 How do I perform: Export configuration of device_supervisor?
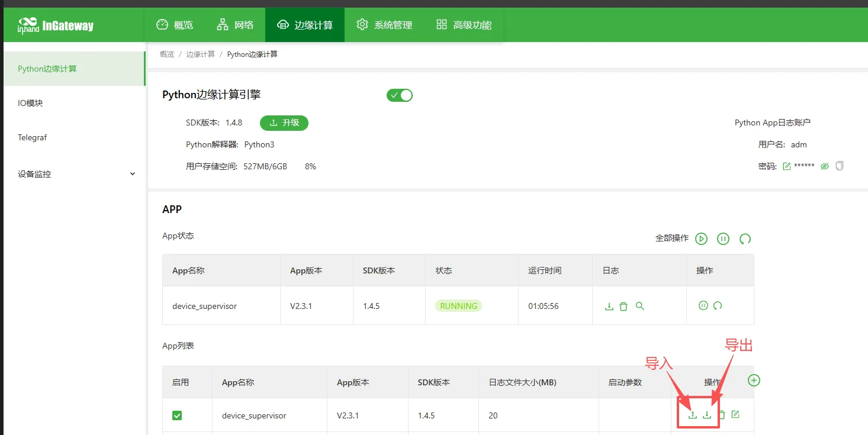[x=707, y=415]
